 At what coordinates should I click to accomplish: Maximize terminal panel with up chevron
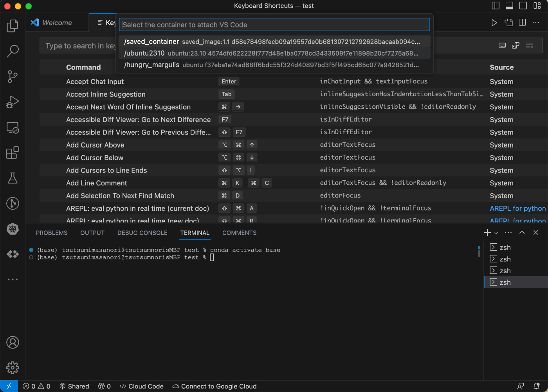click(522, 232)
